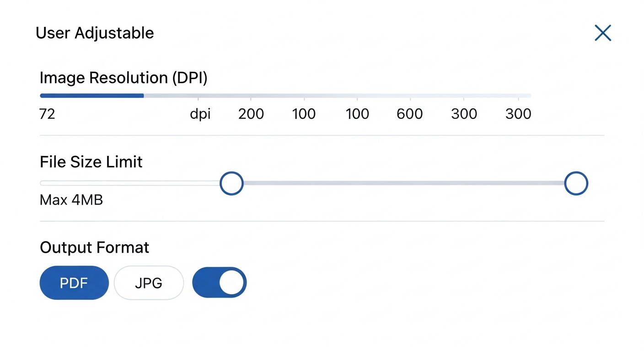Image resolution: width=644 pixels, height=351 pixels.
Task: Close the User Adjustable panel
Action: (602, 33)
